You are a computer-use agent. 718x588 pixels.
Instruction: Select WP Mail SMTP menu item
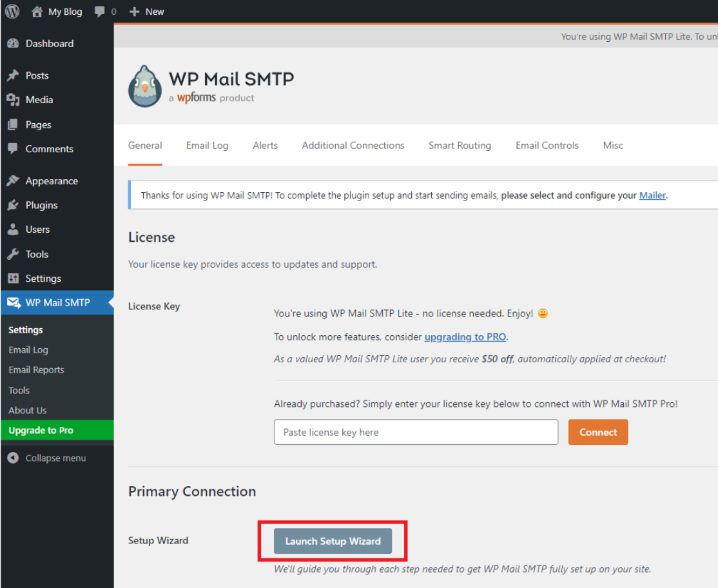tap(58, 302)
